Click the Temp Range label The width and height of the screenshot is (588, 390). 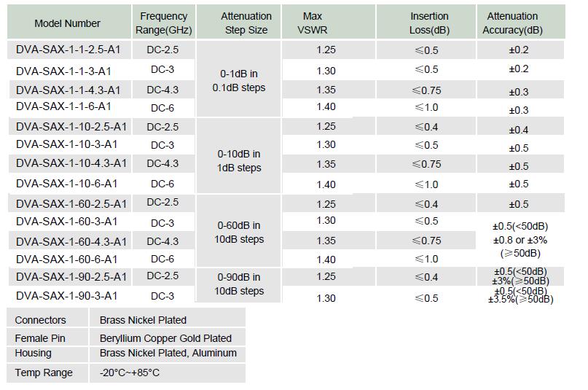pyautogui.click(x=44, y=373)
